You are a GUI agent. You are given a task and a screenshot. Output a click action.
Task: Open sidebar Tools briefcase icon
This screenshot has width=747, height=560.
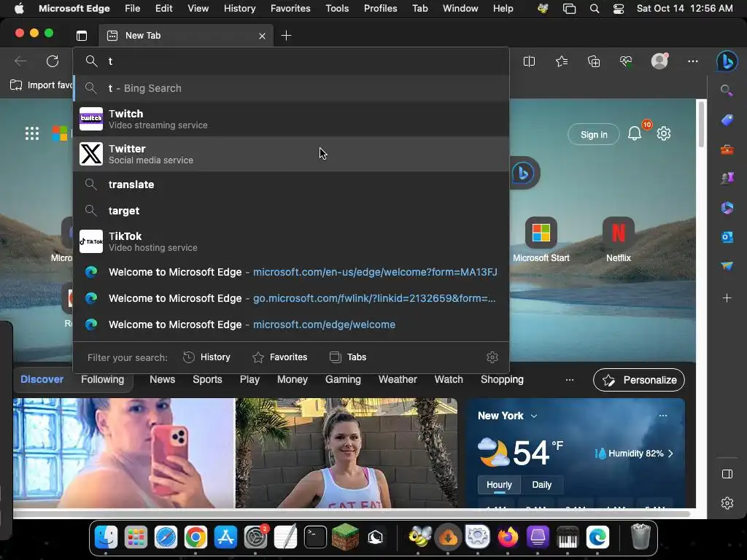click(x=727, y=149)
